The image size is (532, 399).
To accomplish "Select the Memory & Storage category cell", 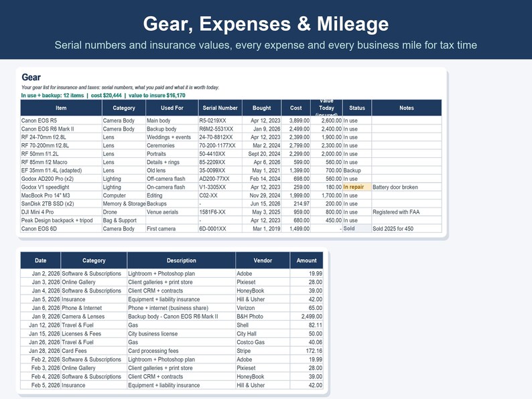I will tap(124, 204).
